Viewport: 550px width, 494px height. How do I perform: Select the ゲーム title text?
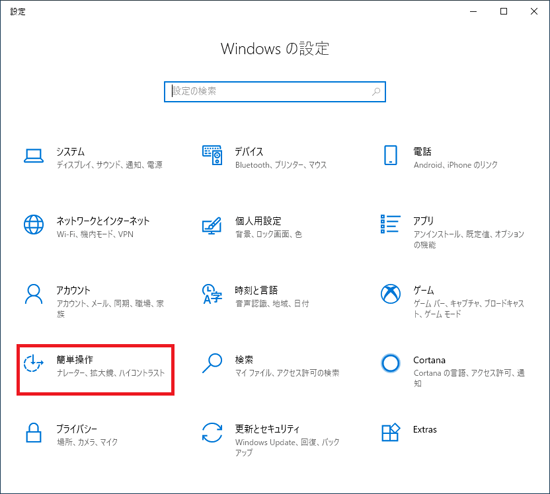[424, 290]
